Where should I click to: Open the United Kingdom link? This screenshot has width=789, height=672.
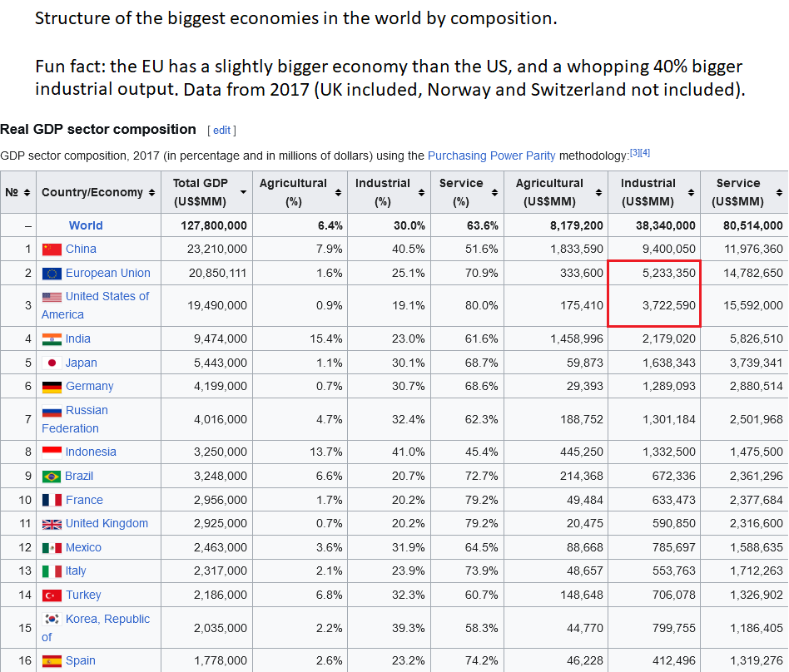(x=107, y=524)
